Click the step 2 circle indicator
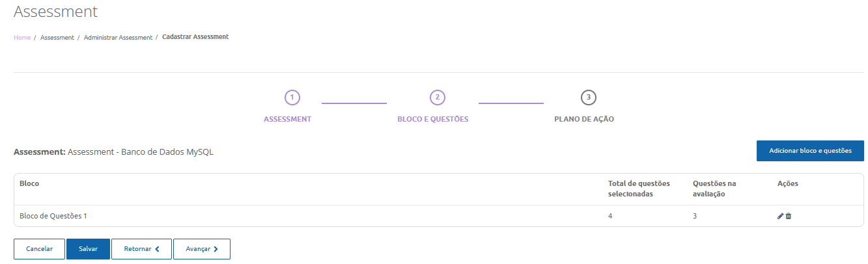Screen dimensions: 868x264 click(438, 98)
